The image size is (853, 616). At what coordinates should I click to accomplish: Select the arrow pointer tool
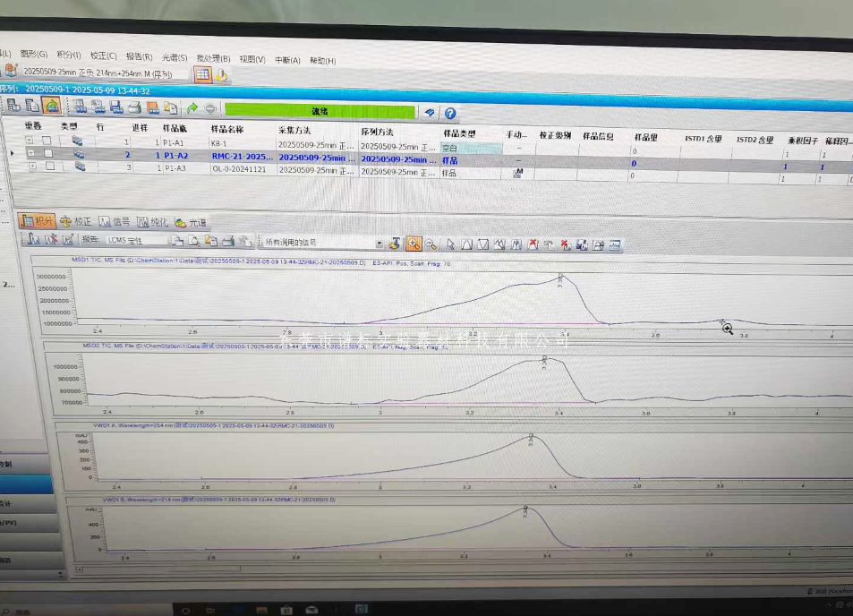pos(451,244)
